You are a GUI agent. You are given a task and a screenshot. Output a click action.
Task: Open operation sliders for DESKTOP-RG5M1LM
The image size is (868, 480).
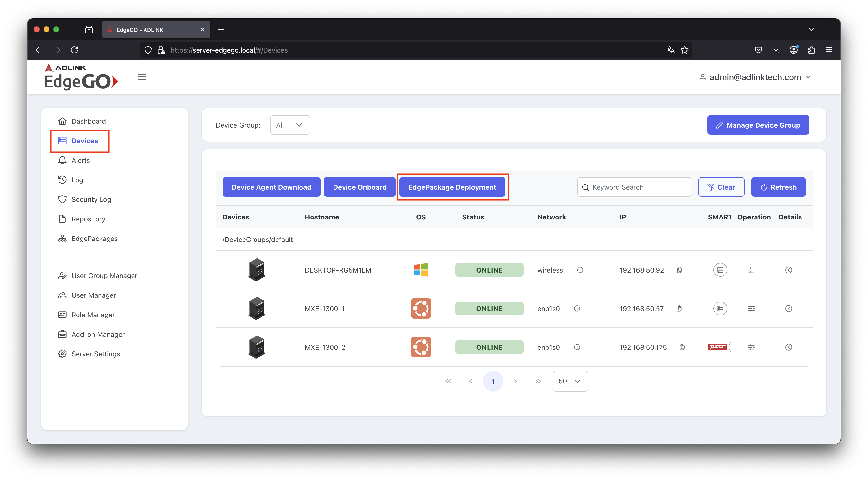coord(751,270)
